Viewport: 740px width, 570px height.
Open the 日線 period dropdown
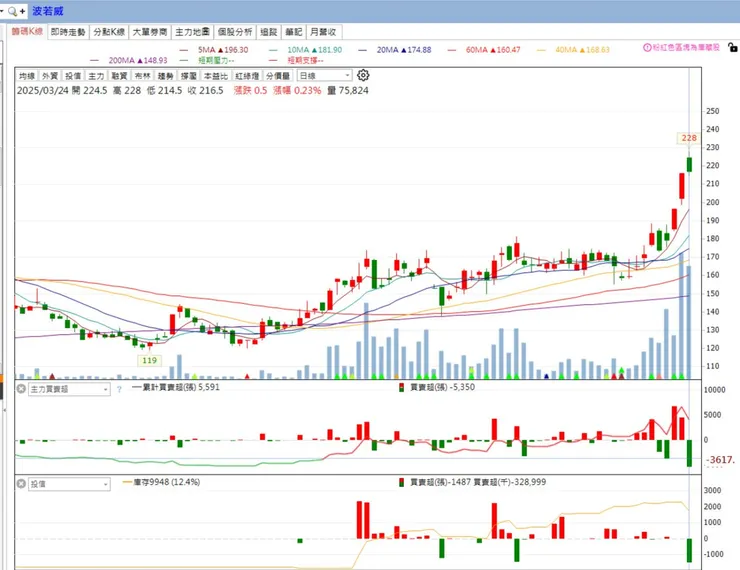324,75
